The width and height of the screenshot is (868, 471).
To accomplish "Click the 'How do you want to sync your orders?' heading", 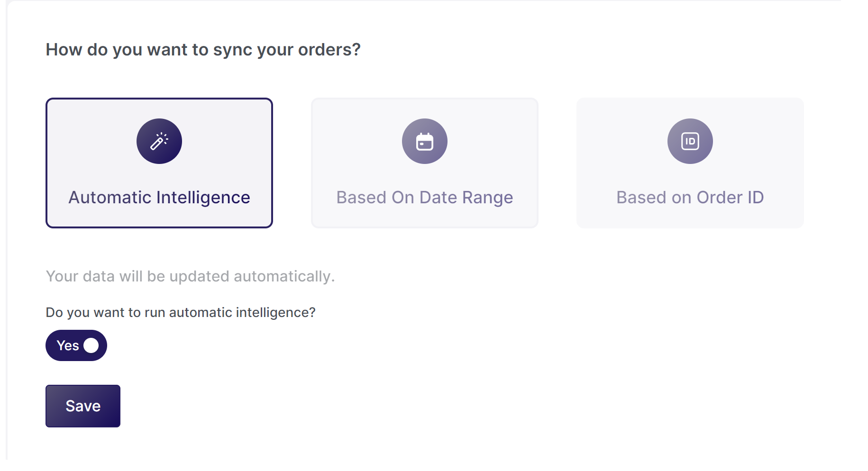I will (x=203, y=50).
